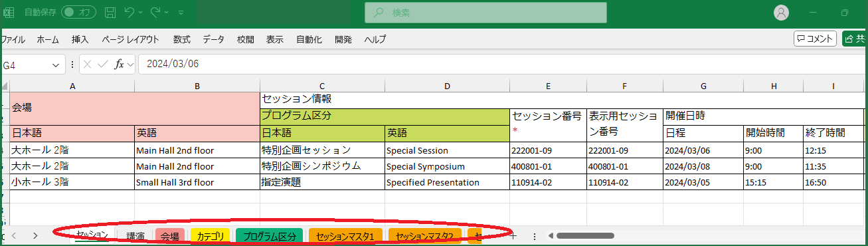Click the 検索 search box

(485, 12)
